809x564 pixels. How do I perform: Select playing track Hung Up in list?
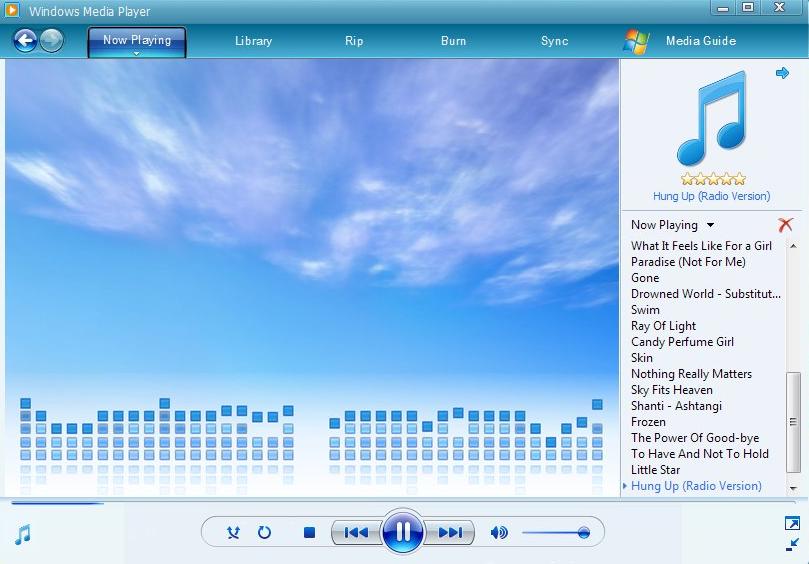[696, 486]
